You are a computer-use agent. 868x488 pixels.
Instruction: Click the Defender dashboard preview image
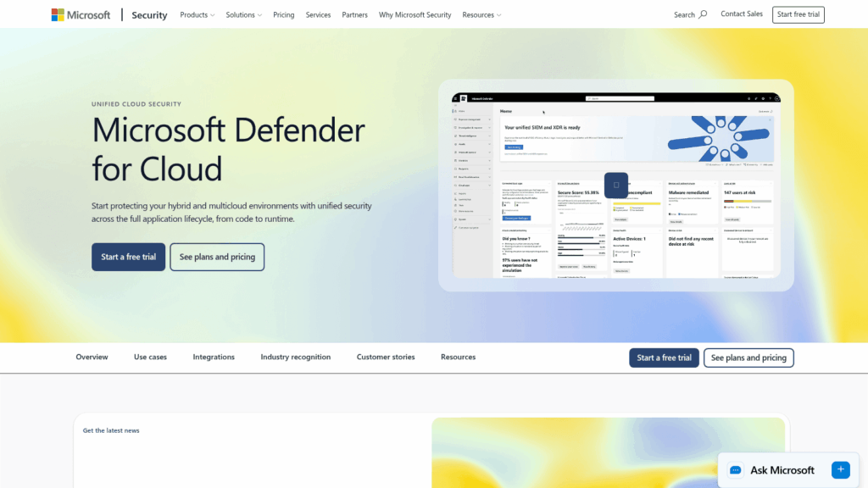tap(615, 185)
